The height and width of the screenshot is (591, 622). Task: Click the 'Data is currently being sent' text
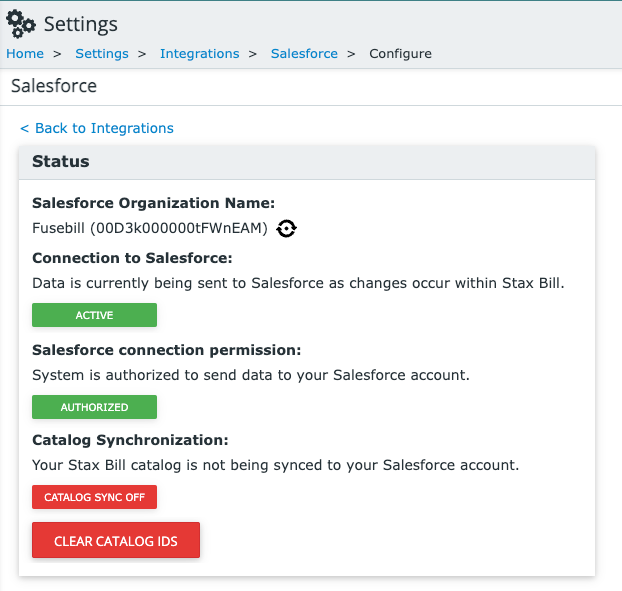[x=298, y=283]
